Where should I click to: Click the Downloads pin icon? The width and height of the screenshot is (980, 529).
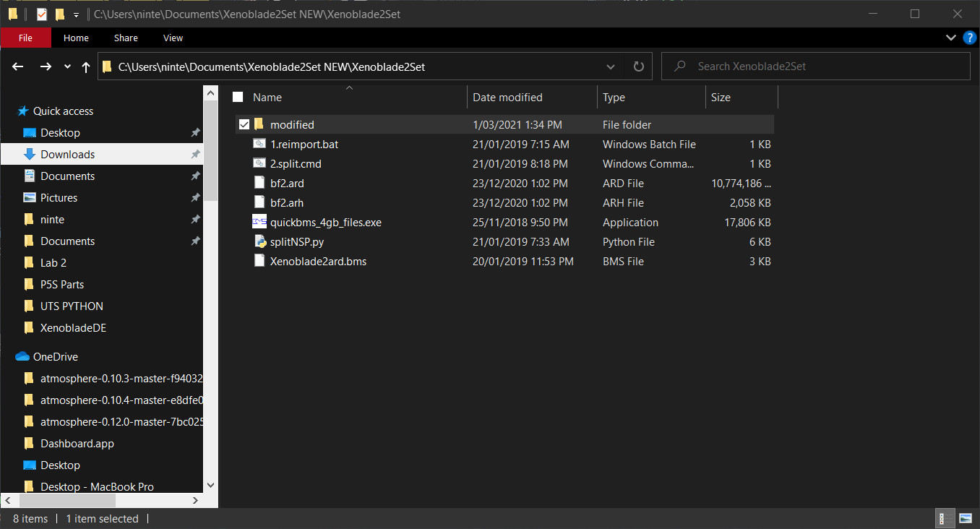pyautogui.click(x=195, y=154)
